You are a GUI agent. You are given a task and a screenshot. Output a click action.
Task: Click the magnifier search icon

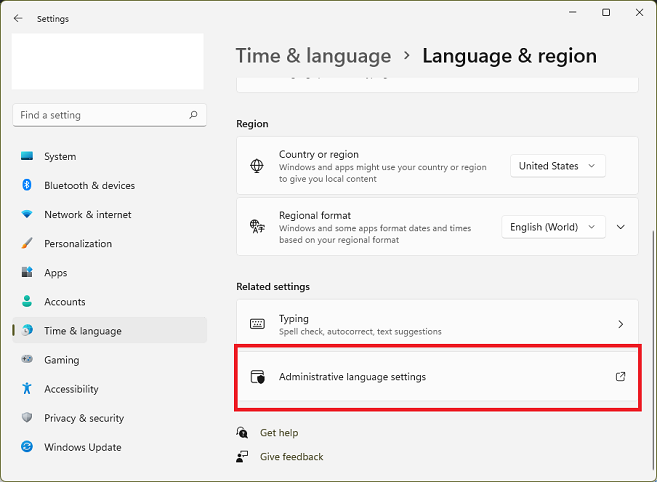[x=193, y=115]
